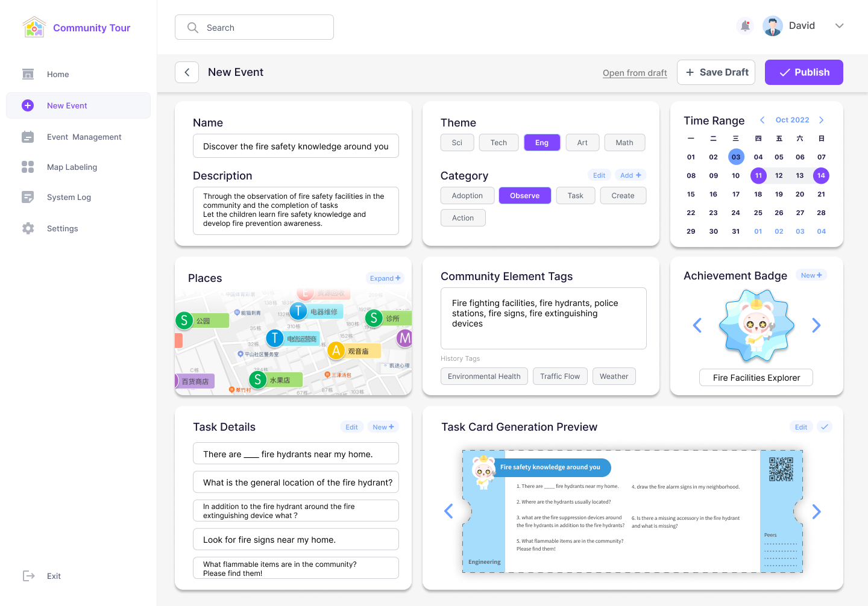Click the QR code on task card
This screenshot has width=868, height=606.
pyautogui.click(x=781, y=469)
